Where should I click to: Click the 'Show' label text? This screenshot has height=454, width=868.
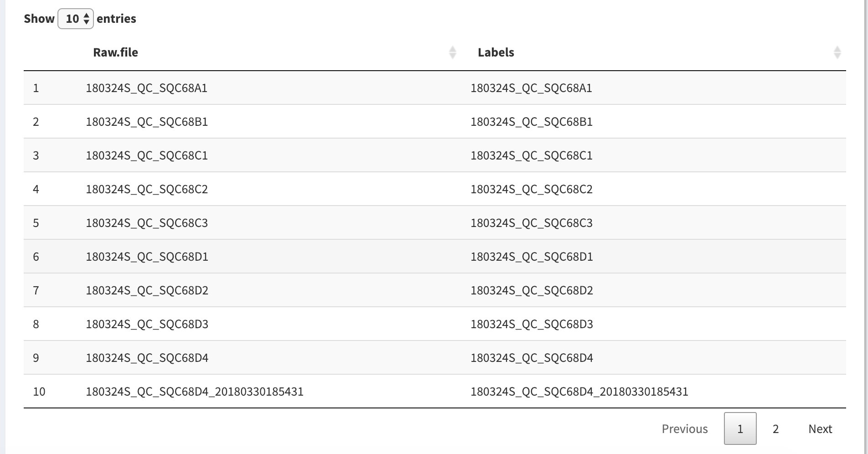(39, 19)
